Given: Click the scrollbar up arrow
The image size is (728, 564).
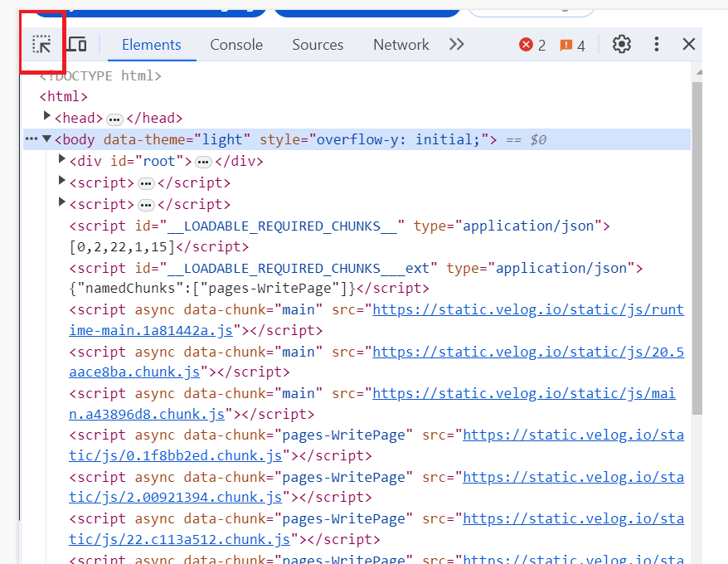Looking at the screenshot, I should [699, 72].
